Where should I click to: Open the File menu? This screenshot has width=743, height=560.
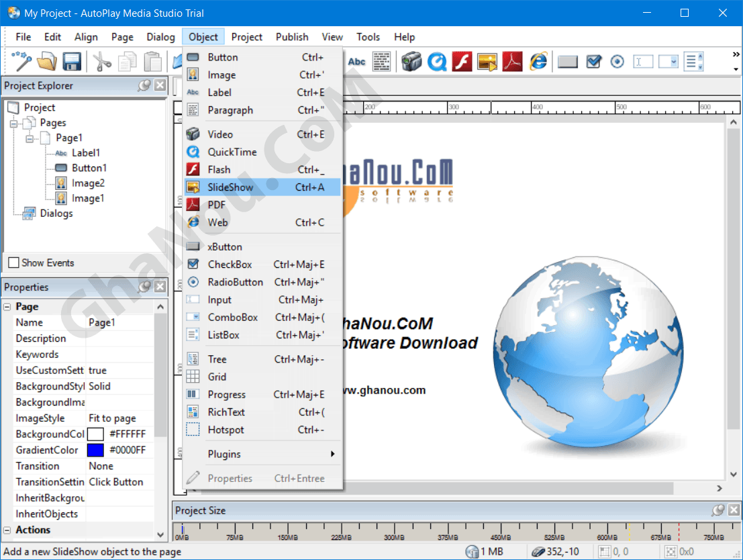pos(23,37)
